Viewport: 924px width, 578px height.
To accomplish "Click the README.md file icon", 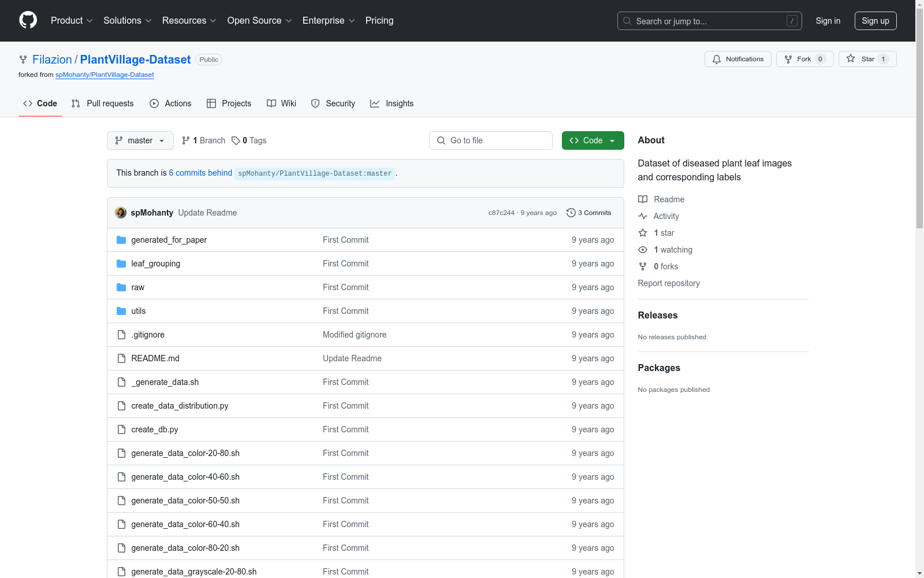I will (x=121, y=358).
